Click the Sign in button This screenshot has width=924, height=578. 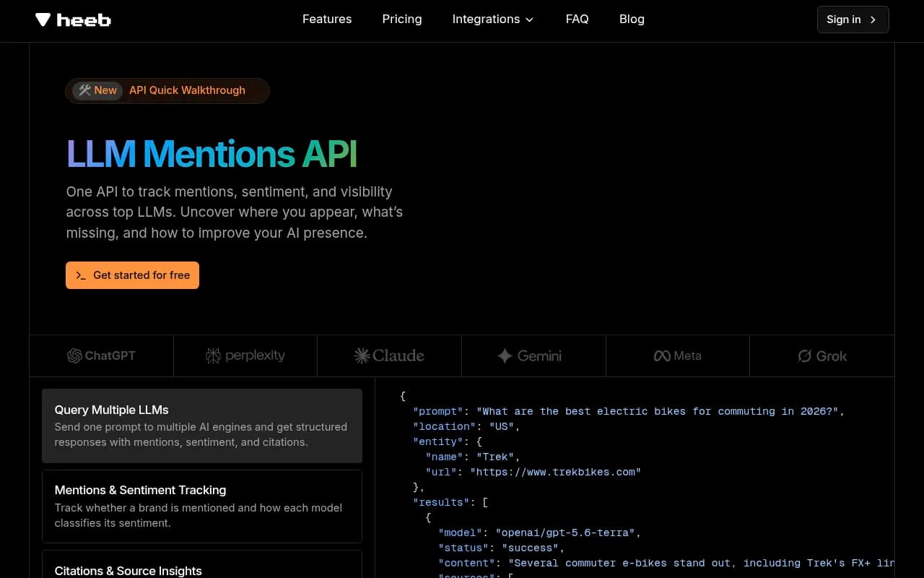(x=853, y=20)
